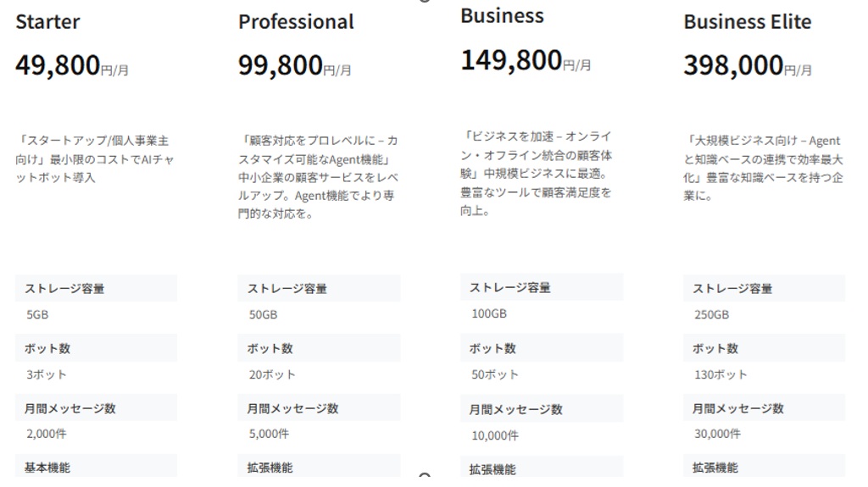Select the Professional plan heading
868x487 pixels.
tap(296, 22)
